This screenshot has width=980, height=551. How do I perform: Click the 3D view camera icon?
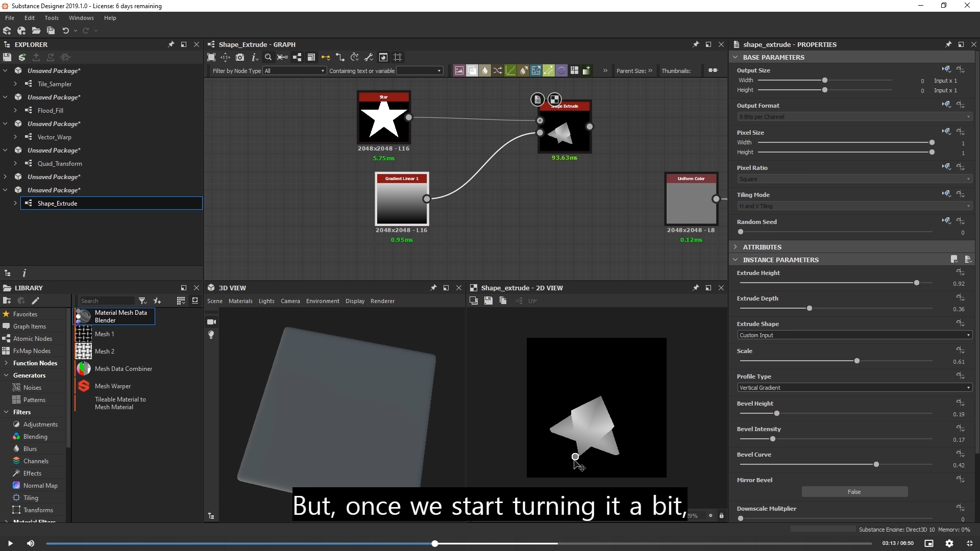(x=211, y=322)
